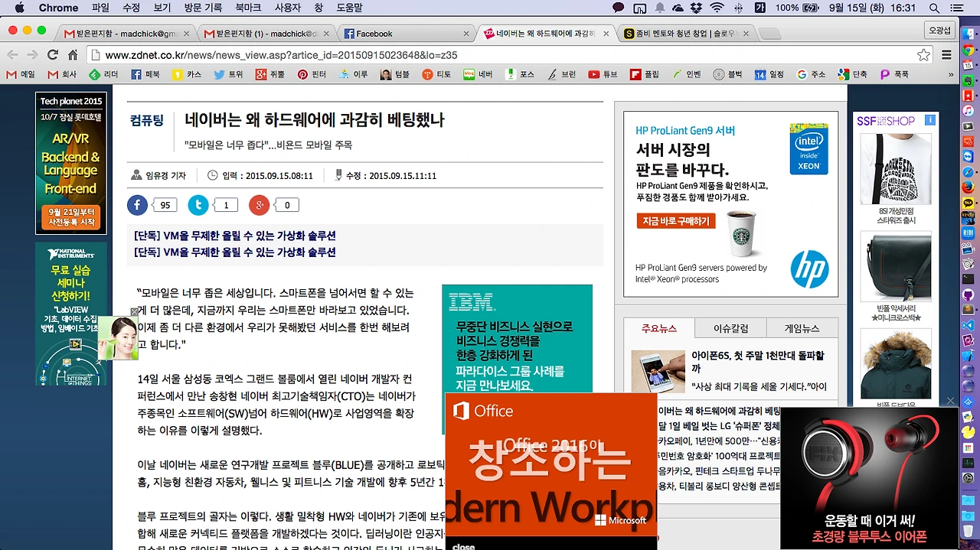The width and height of the screenshot is (980, 550).
Task: Close the Facebook tab
Action: 466,34
